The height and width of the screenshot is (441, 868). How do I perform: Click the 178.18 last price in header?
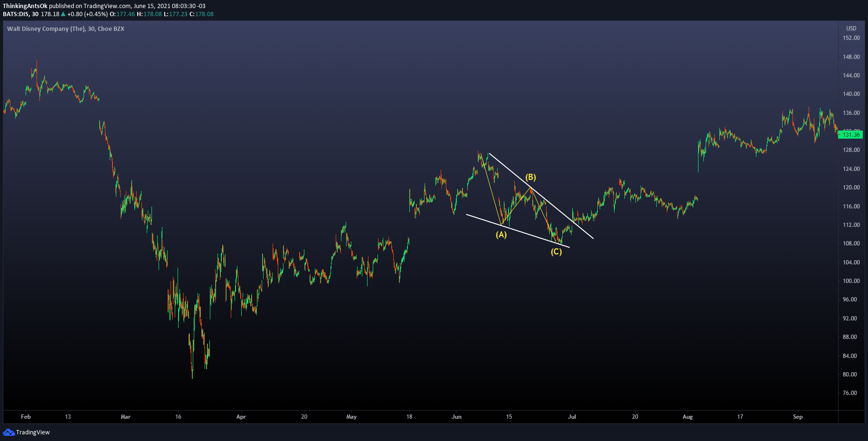(50, 14)
